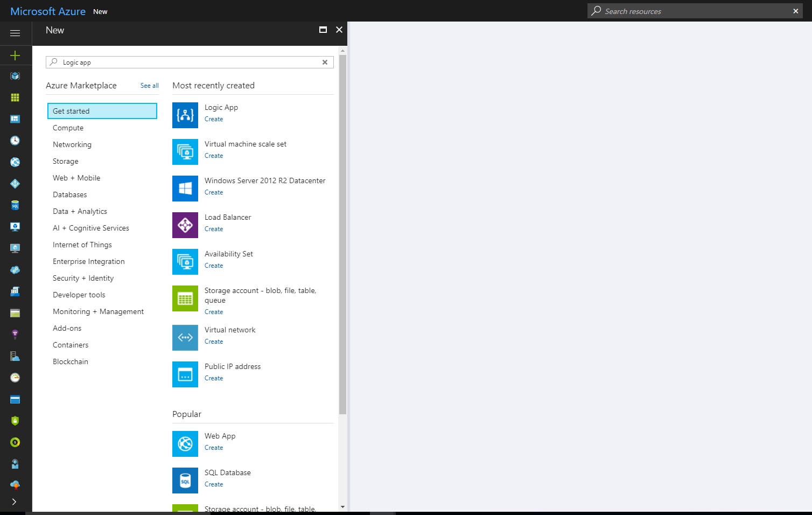Select Databases marketplace category
This screenshot has height=515, width=812.
[x=70, y=194]
